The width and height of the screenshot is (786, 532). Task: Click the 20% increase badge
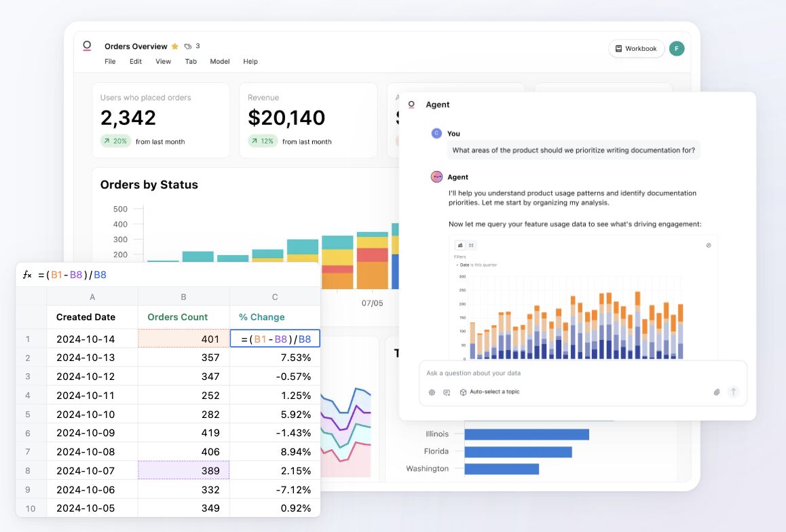115,141
